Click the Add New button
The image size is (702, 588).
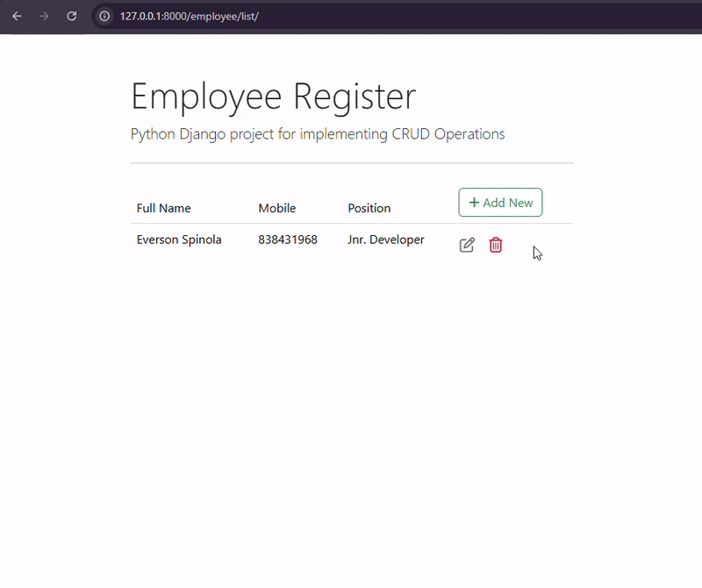coord(500,203)
